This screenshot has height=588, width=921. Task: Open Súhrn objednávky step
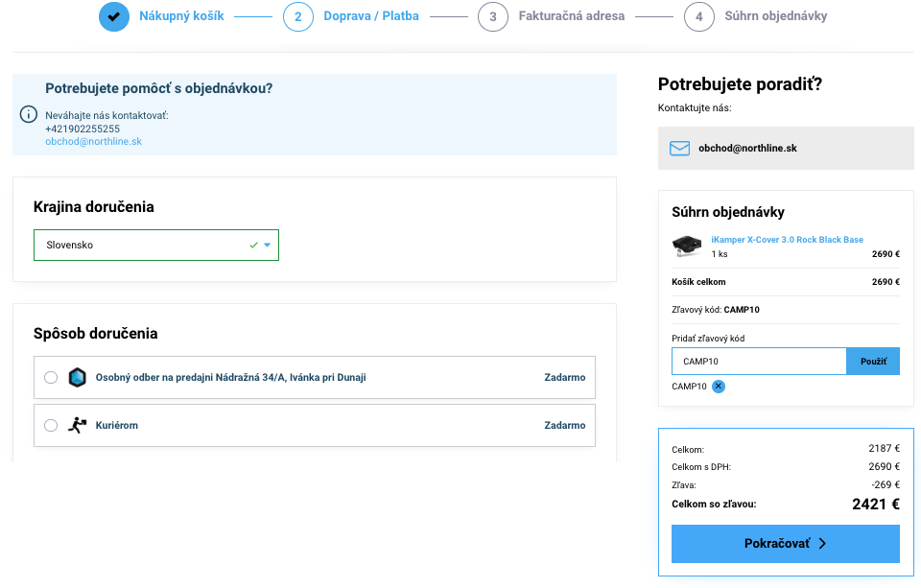[x=775, y=16]
